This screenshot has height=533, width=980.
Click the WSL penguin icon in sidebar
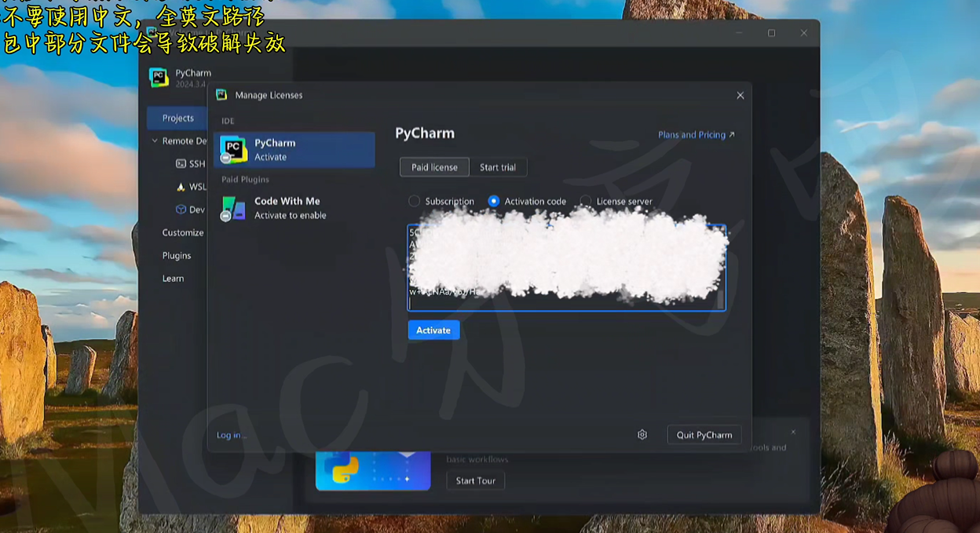(181, 187)
